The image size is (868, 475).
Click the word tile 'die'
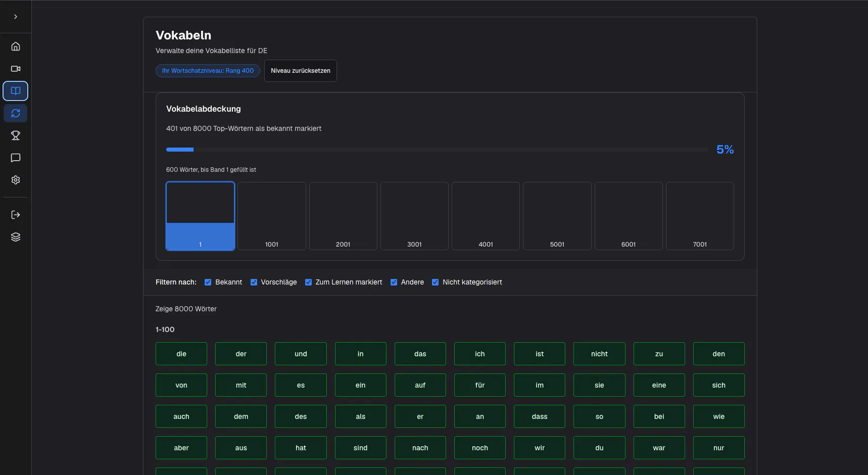click(181, 354)
